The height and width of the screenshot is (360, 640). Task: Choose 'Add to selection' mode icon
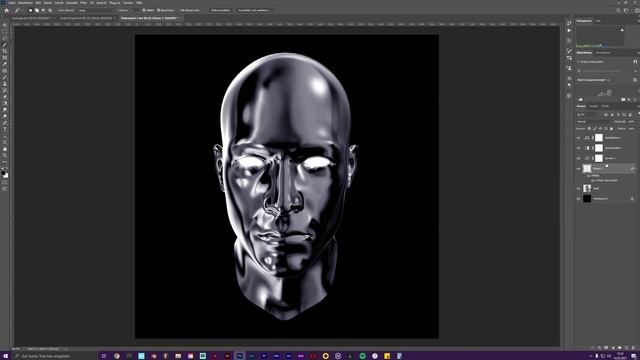tap(37, 10)
